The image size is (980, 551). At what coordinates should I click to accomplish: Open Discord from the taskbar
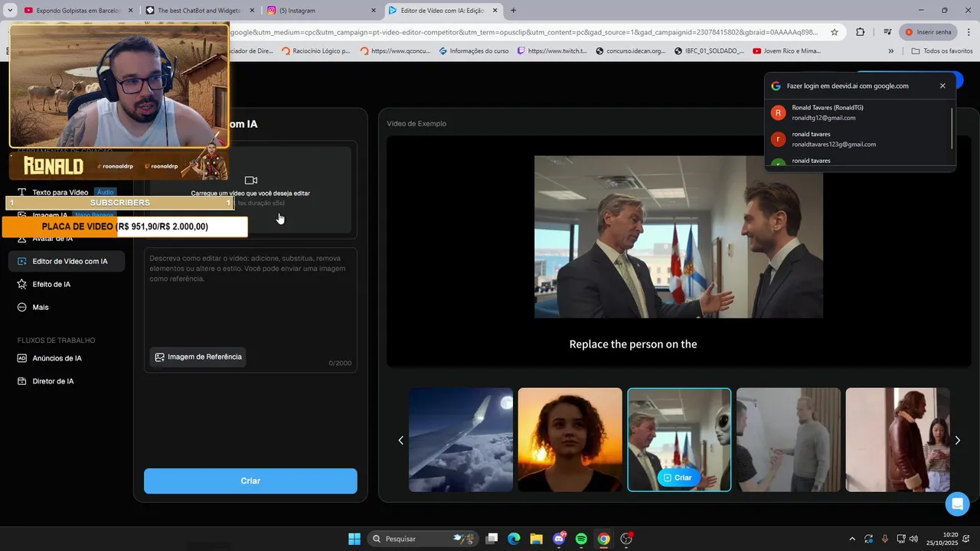pos(559,539)
